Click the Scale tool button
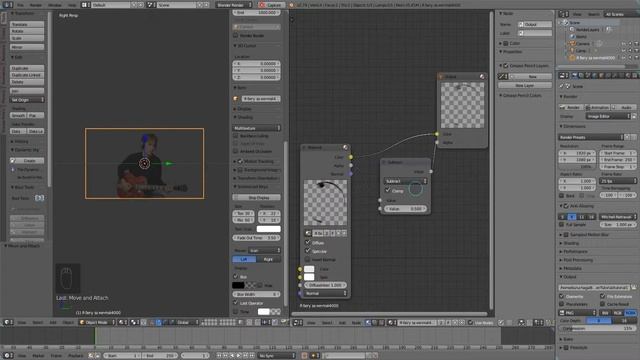Image resolution: width=640 pixels, height=360 pixels. (x=27, y=38)
